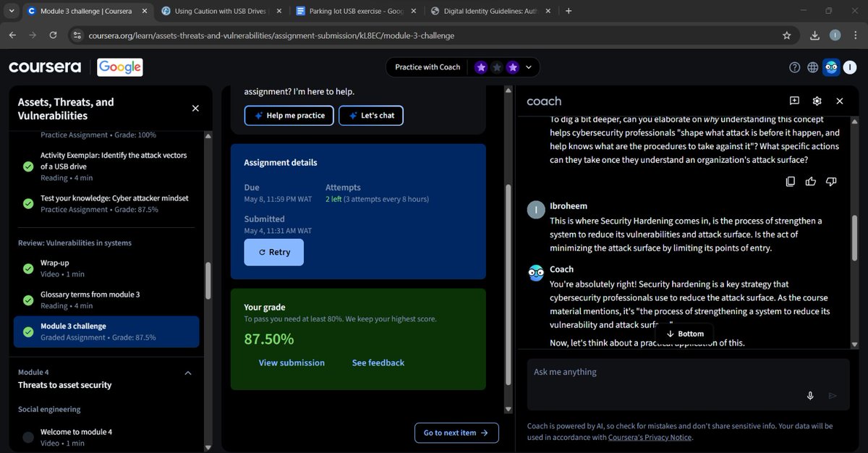
Task: Click the I account avatar in Coursera header
Action: click(851, 67)
